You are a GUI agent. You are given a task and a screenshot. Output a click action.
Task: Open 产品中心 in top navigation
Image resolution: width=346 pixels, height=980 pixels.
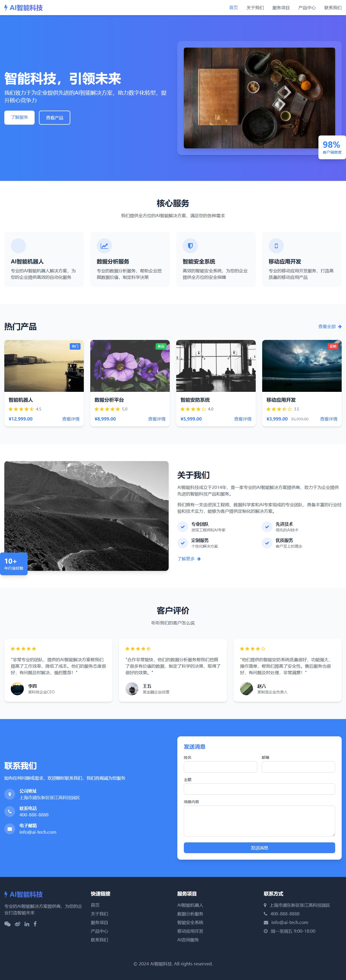[x=307, y=8]
